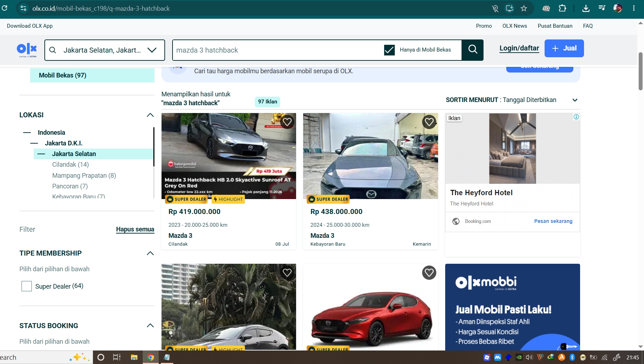Open OLX News in the top menu
Image resolution: width=644 pixels, height=364 pixels.
point(514,26)
